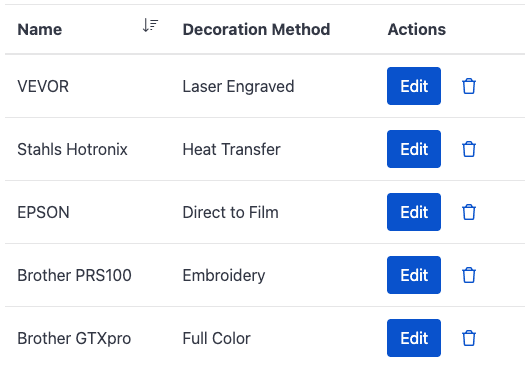Image resolution: width=529 pixels, height=366 pixels.
Task: Click the Decoration Method column header
Action: coord(256,29)
